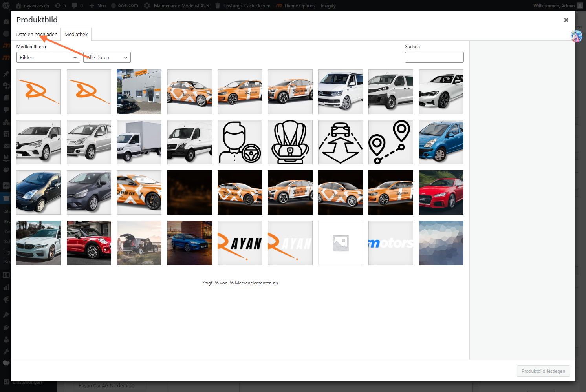
Task: Select the blue motors logo thumbnail
Action: (391, 243)
